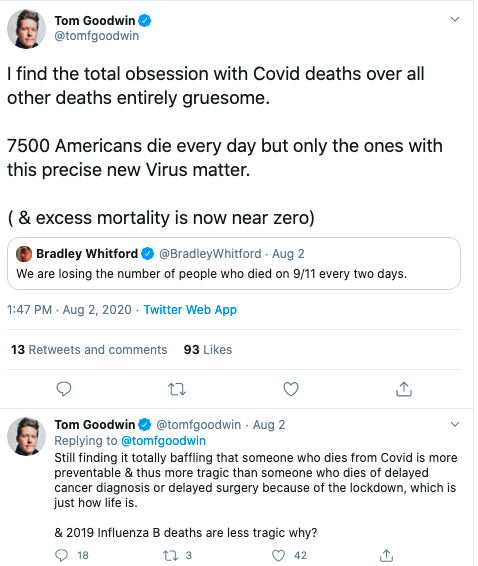This screenshot has height=566, width=478.
Task: Reply to the follow-up tweet with 18 comments
Action: [61, 555]
